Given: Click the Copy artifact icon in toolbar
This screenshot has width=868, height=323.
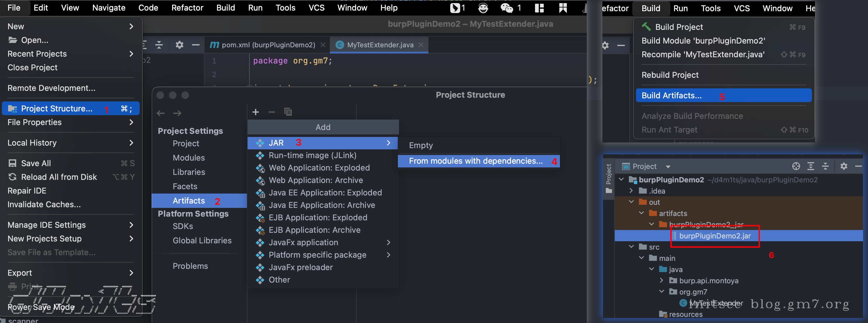Looking at the screenshot, I should (x=288, y=112).
